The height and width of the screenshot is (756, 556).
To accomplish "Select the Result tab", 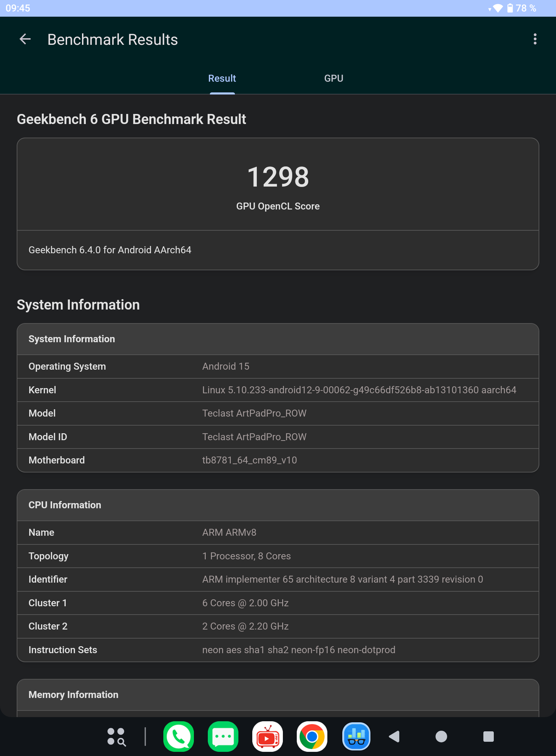I will (x=222, y=79).
